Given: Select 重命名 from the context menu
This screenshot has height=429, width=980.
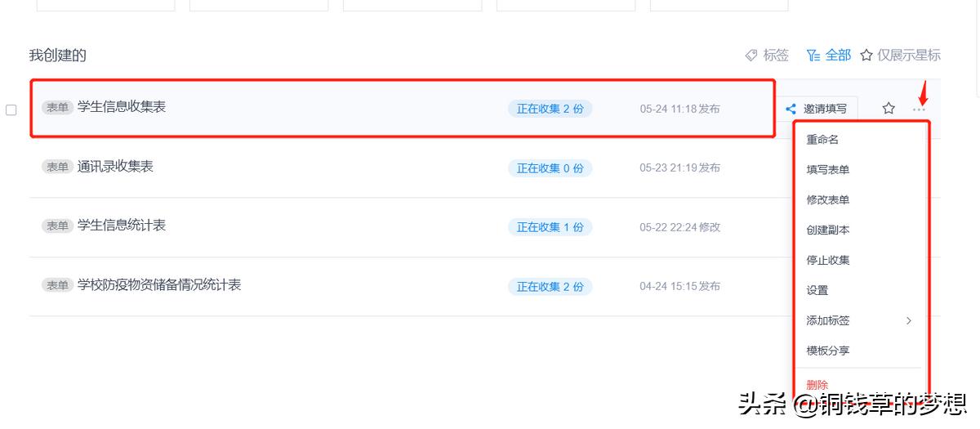Looking at the screenshot, I should click(x=822, y=140).
